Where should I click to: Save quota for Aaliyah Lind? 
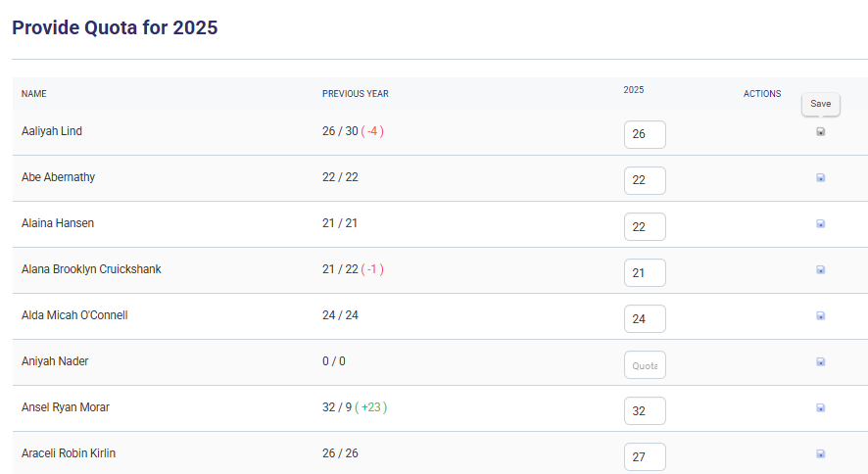point(820,131)
